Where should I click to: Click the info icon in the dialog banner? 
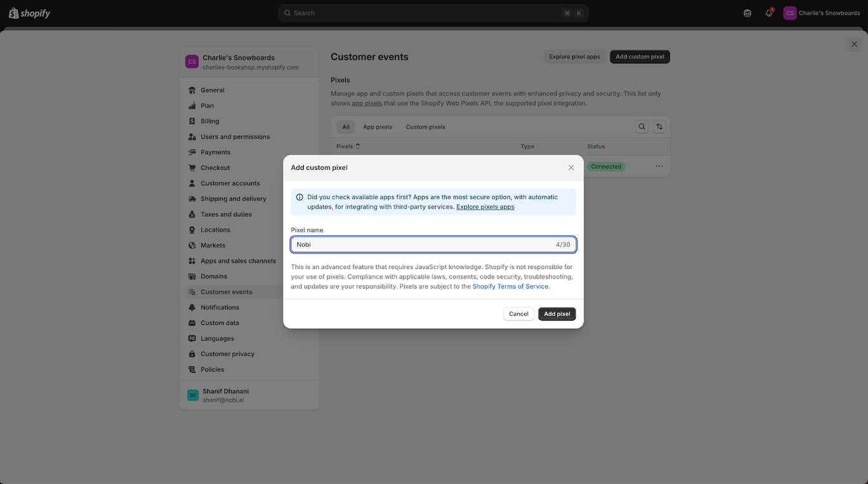[x=300, y=197]
